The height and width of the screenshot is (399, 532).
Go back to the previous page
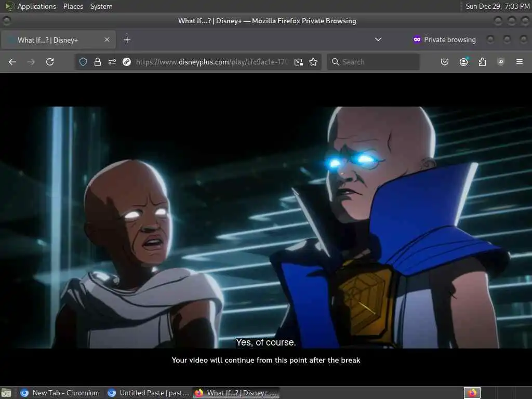(x=12, y=62)
